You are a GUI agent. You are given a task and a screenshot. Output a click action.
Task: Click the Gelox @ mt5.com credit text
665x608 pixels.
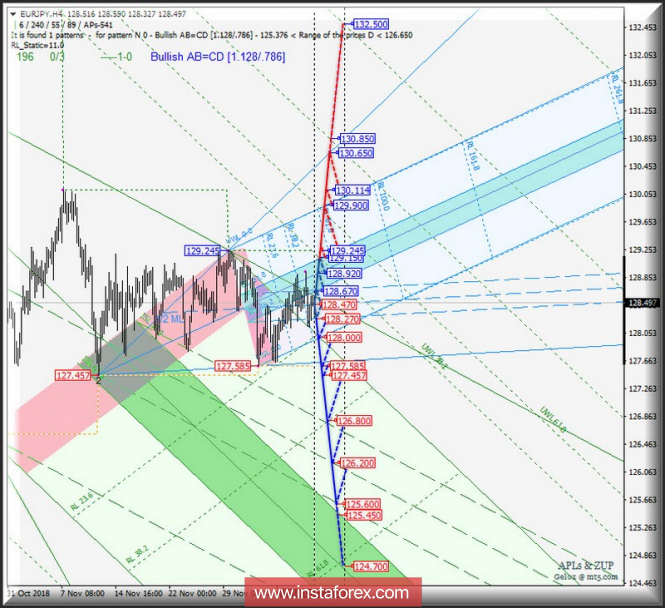[x=586, y=577]
